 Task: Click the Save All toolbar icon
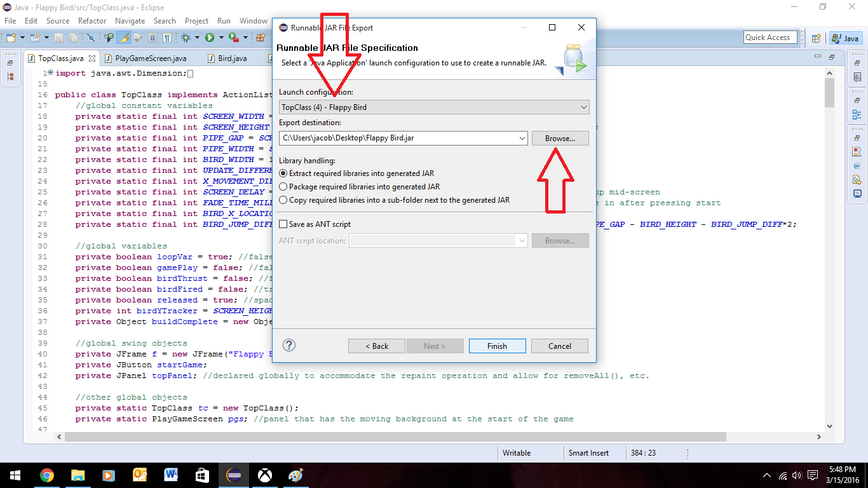click(x=74, y=37)
